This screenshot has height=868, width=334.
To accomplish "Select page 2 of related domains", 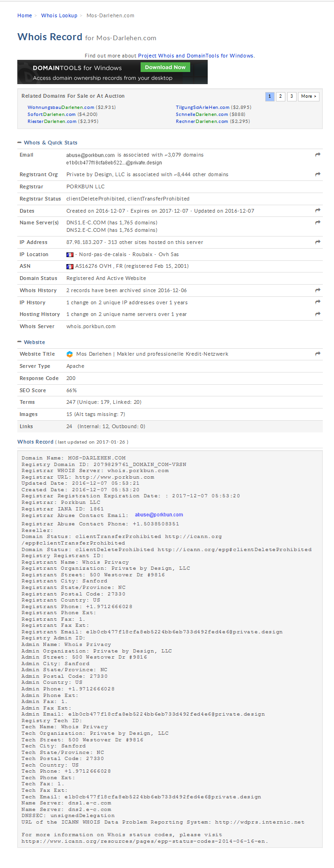I will click(280, 96).
